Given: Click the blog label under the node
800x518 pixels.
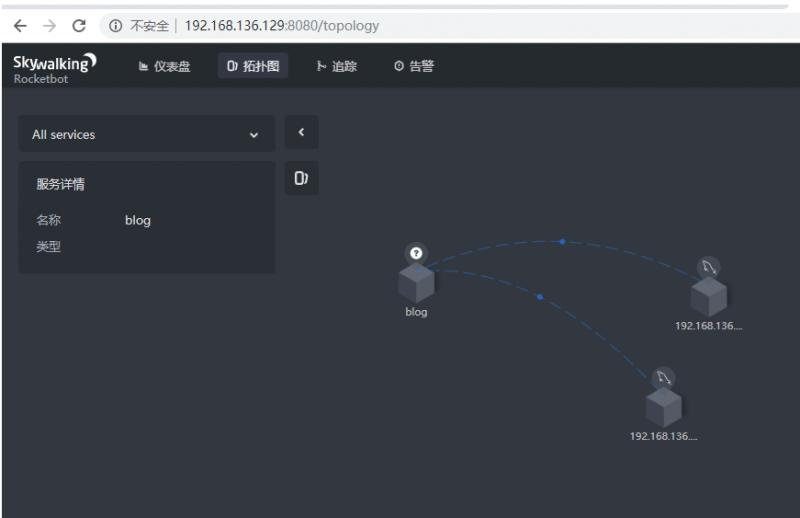Looking at the screenshot, I should (416, 312).
